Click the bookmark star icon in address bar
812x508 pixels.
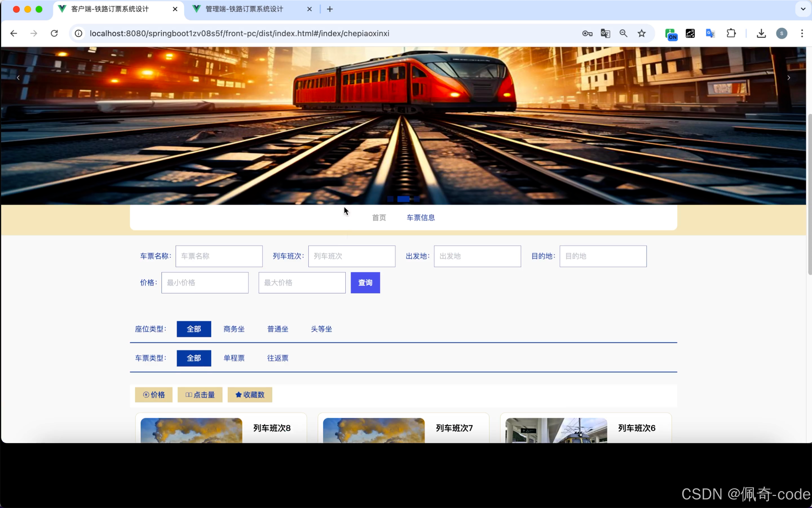coord(642,33)
